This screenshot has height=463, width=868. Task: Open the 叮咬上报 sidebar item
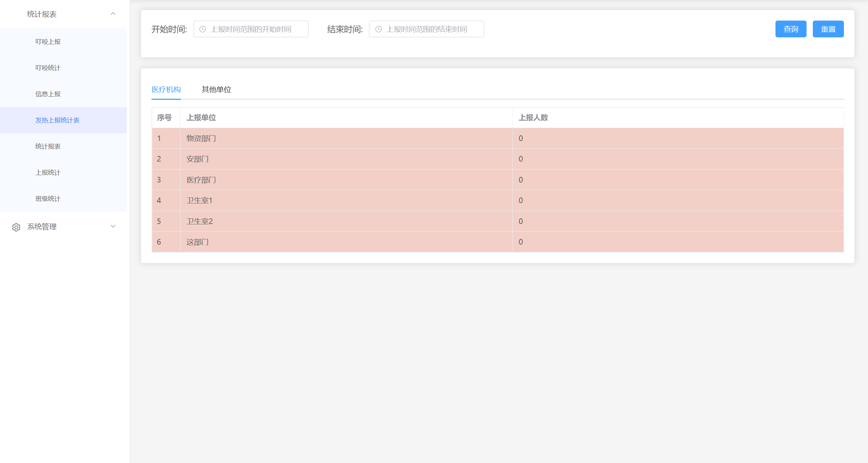click(x=63, y=42)
